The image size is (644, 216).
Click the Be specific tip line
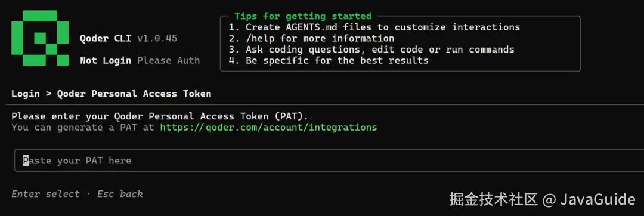tap(329, 61)
